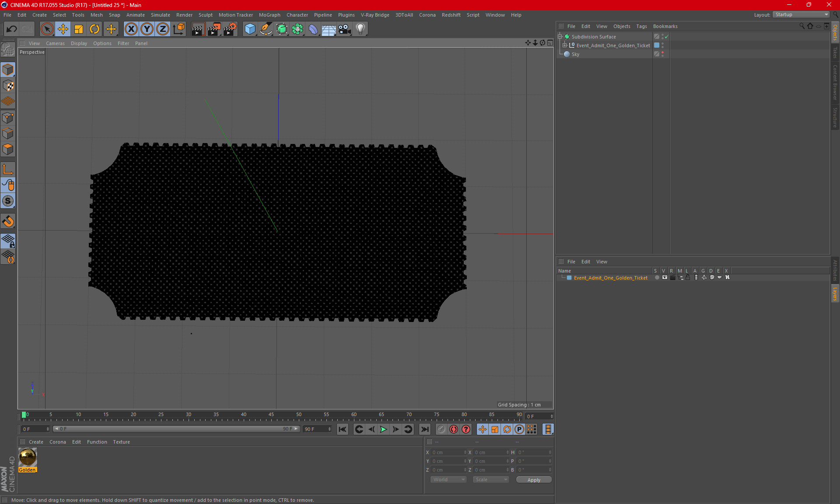This screenshot has width=840, height=504.
Task: Toggle layer render clapper icon
Action: 672,277
